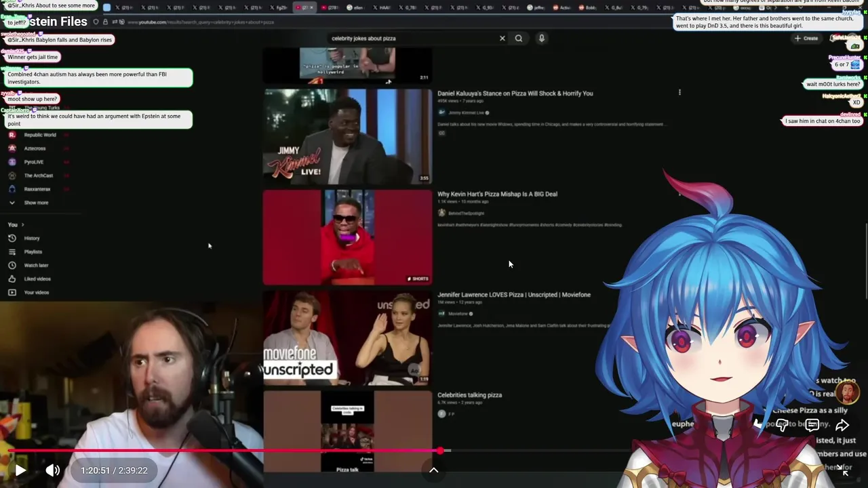Click chat message 'moot show up here?'
Screen dimensions: 868x488
point(32,99)
